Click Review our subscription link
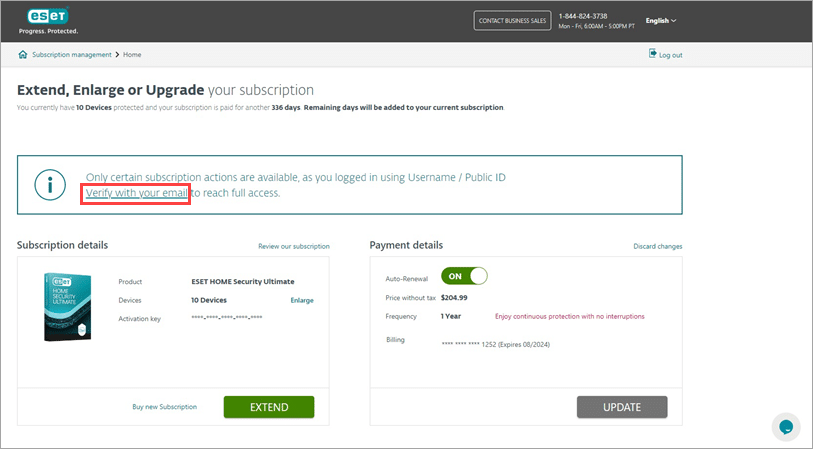The height and width of the screenshot is (449, 813). 293,246
